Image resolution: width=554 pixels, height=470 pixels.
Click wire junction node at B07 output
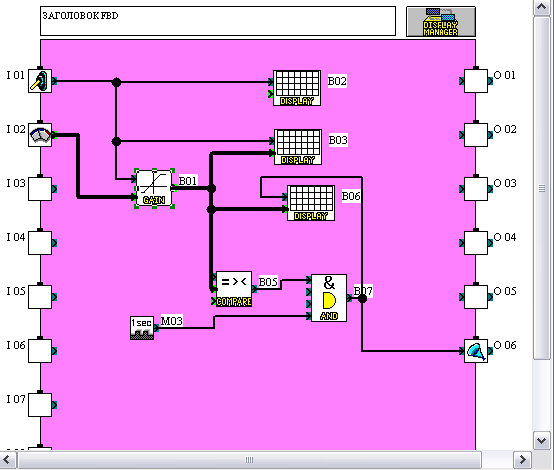(x=362, y=299)
